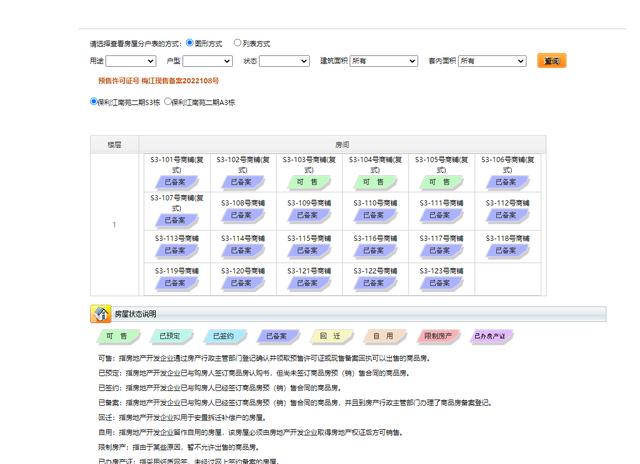Open the 用途 dropdown
This screenshot has width=640, height=464.
(131, 61)
